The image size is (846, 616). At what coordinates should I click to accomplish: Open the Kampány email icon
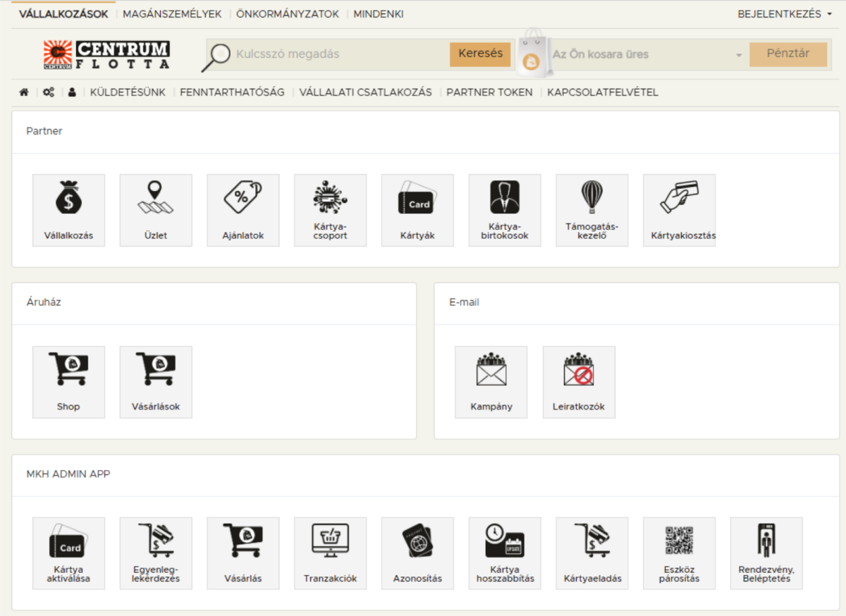point(491,370)
